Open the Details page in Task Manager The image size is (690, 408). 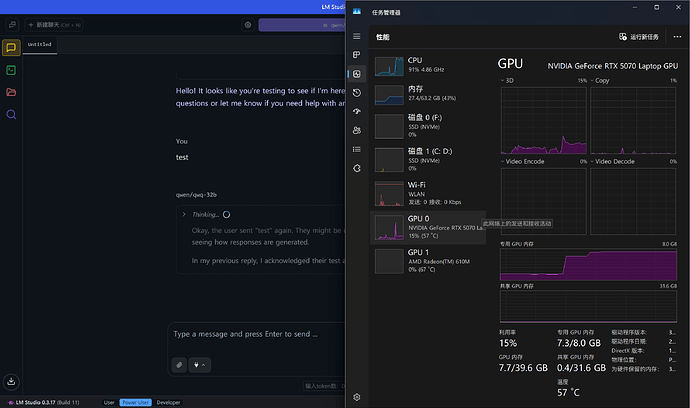pyautogui.click(x=357, y=150)
